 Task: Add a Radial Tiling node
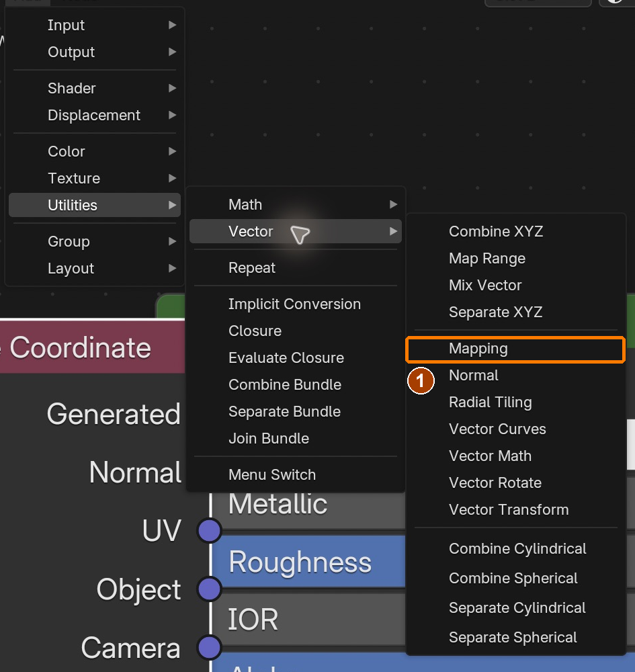[x=516, y=403]
